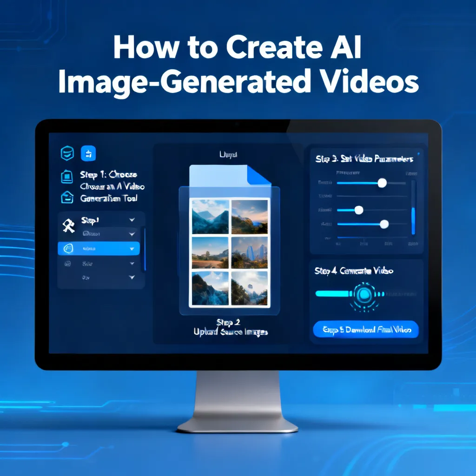This screenshot has height=476, width=476.
Task: Select the rocky coast thumbnail, bottom left of grid
Action: [210, 288]
